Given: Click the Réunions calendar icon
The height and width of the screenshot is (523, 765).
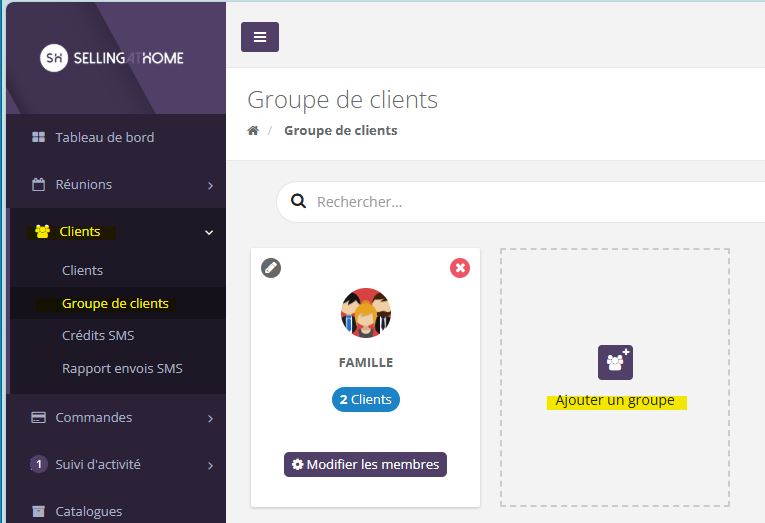Looking at the screenshot, I should (x=39, y=184).
